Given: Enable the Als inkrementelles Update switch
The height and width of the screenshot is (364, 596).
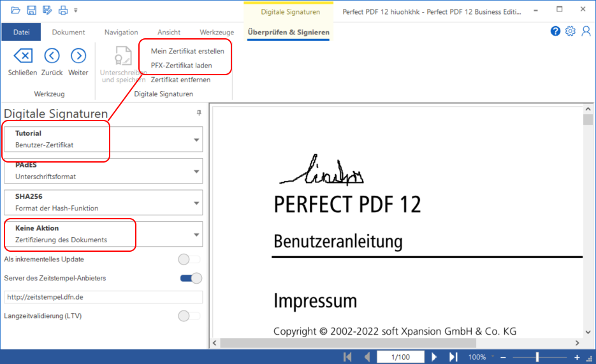Looking at the screenshot, I should (189, 259).
